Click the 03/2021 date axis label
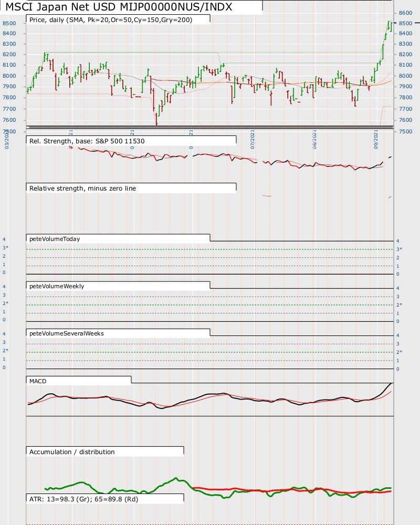 (7, 139)
